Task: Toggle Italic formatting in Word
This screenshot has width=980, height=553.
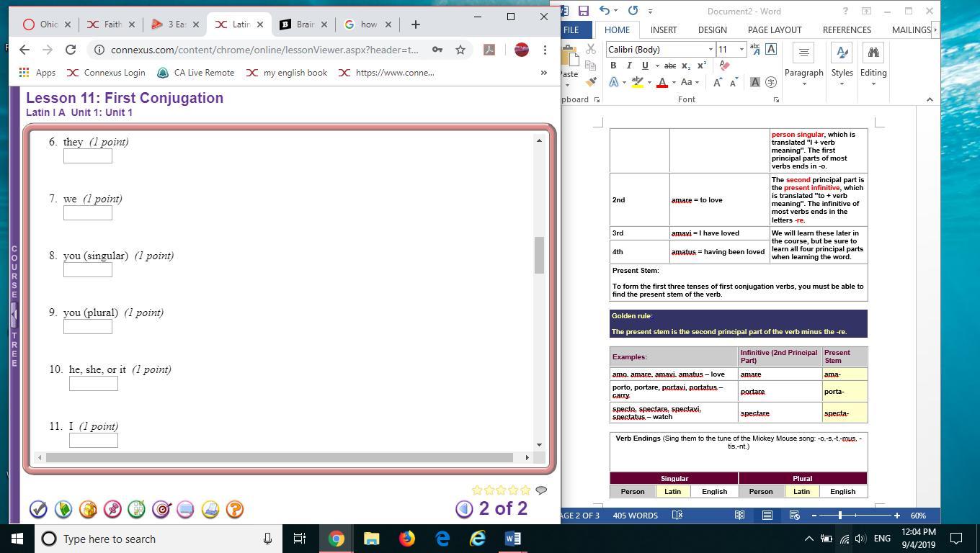Action: (x=629, y=66)
